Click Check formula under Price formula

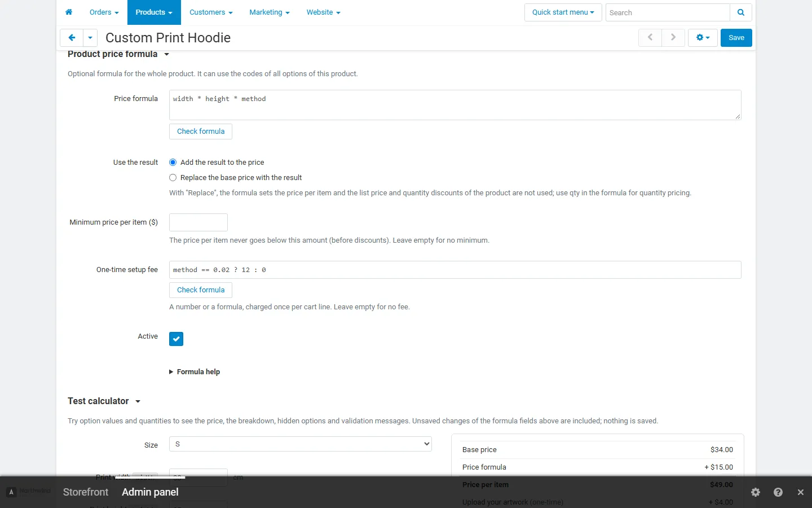pyautogui.click(x=201, y=132)
